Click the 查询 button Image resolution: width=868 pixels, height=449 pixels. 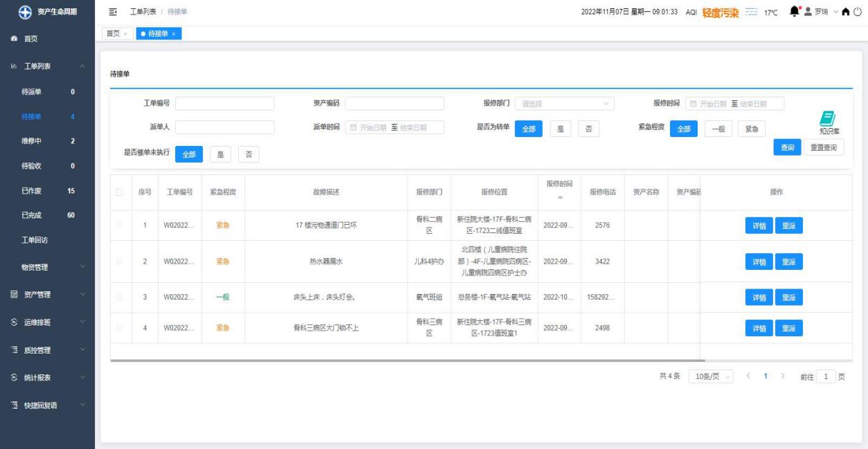[787, 147]
